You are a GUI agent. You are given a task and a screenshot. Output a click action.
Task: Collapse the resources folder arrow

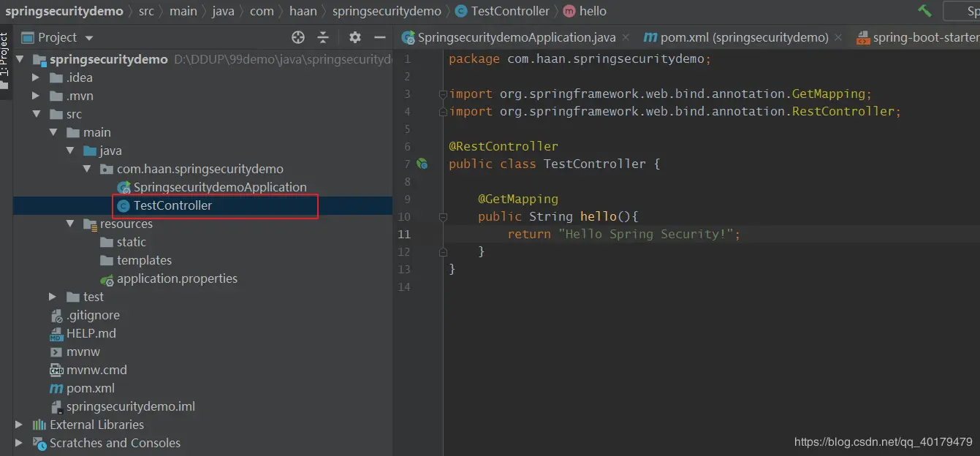coord(70,224)
